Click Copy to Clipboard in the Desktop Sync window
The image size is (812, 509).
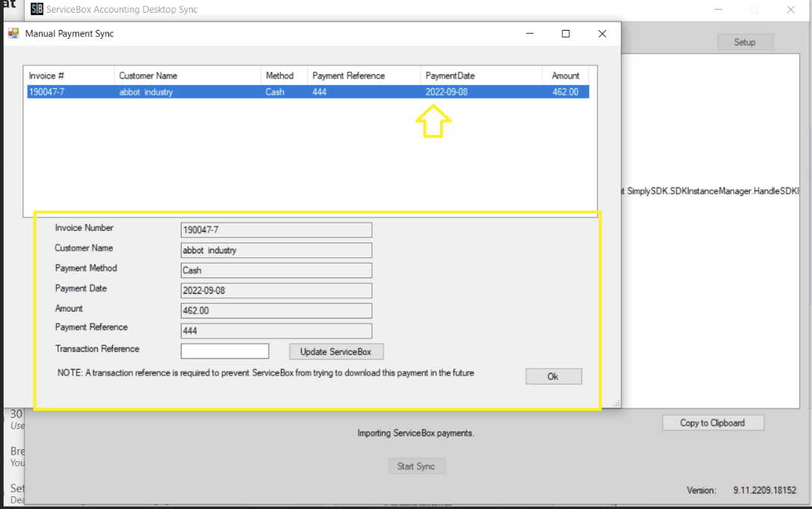[713, 423]
